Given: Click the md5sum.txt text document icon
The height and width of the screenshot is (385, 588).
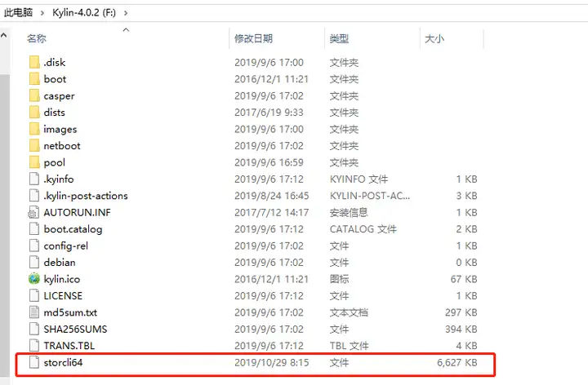Looking at the screenshot, I should pos(34,312).
